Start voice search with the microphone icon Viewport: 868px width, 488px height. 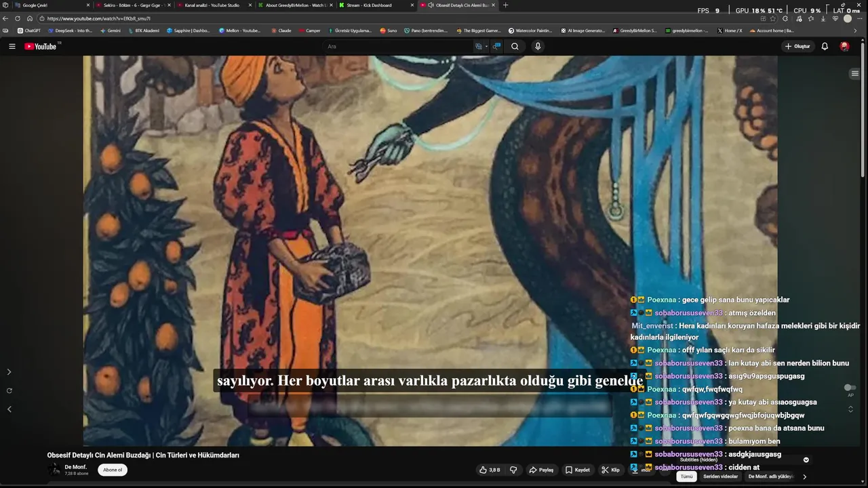538,46
